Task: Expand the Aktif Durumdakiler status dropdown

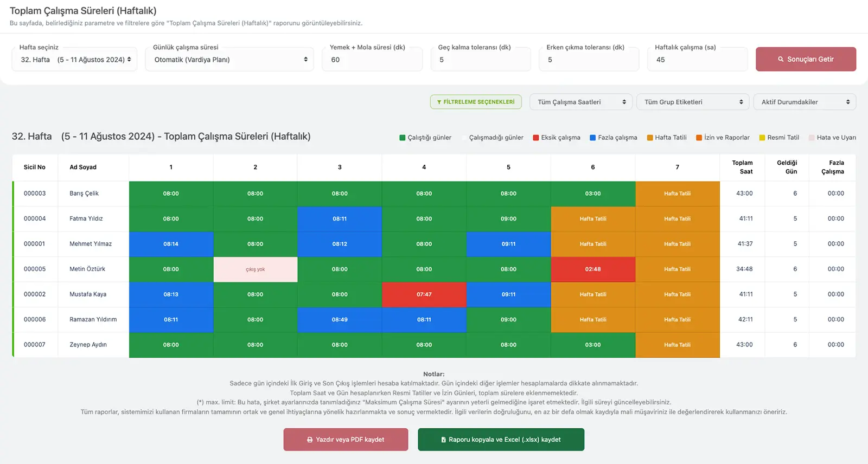Action: click(805, 102)
